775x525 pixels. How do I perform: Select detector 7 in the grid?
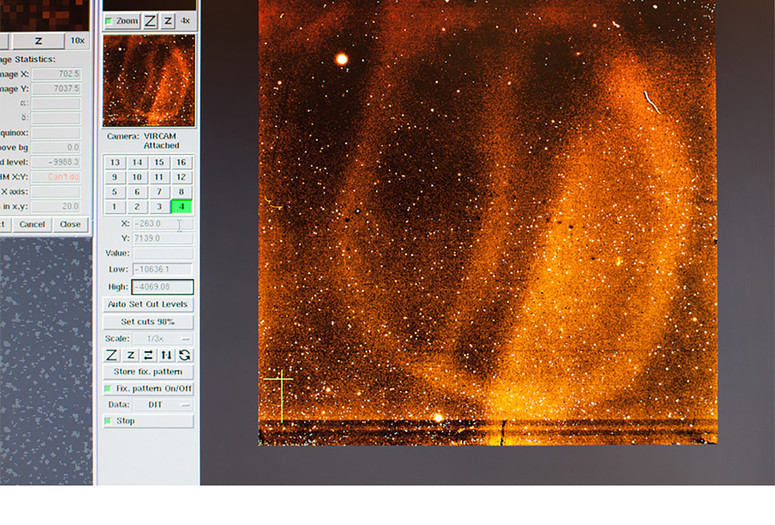coord(159,192)
